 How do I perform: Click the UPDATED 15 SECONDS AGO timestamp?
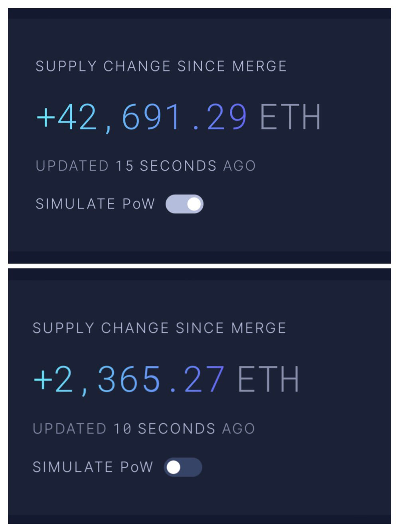click(x=146, y=165)
